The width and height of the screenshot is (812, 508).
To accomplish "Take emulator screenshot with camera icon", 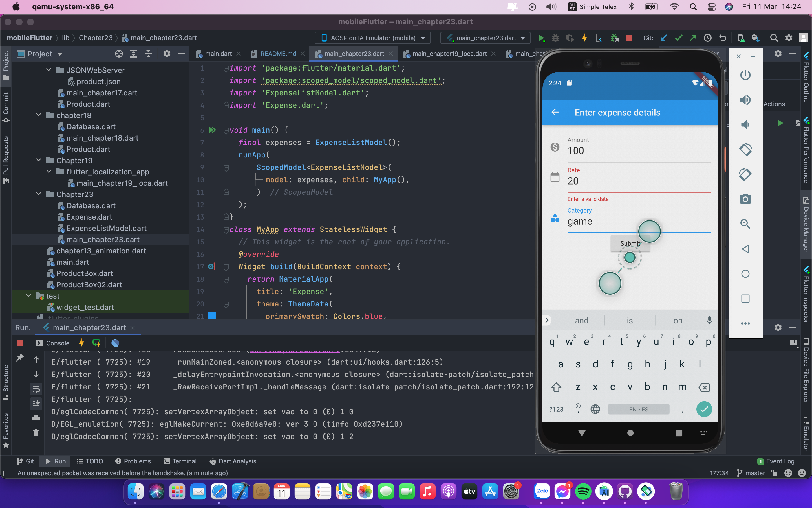I will [x=745, y=199].
